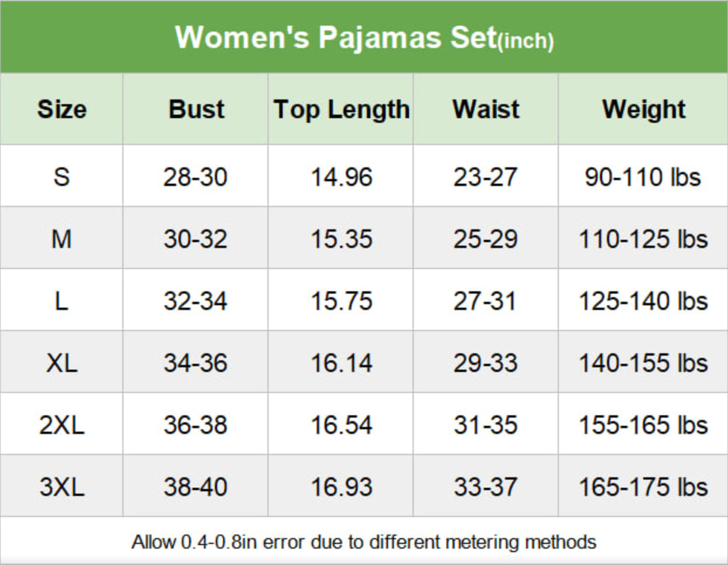The width and height of the screenshot is (728, 565).
Task: Select the Bust column header
Action: coord(196,109)
